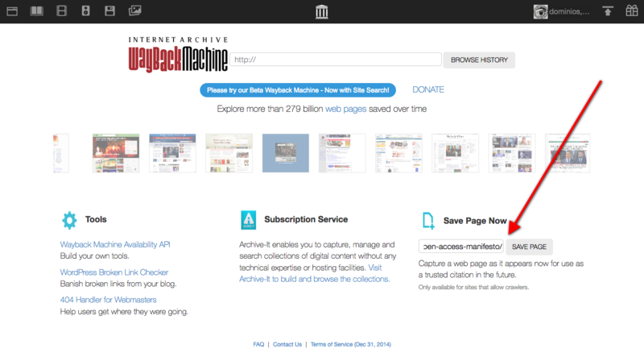Open the Software floppy disk icon
644x353 pixels.
pos(109,10)
